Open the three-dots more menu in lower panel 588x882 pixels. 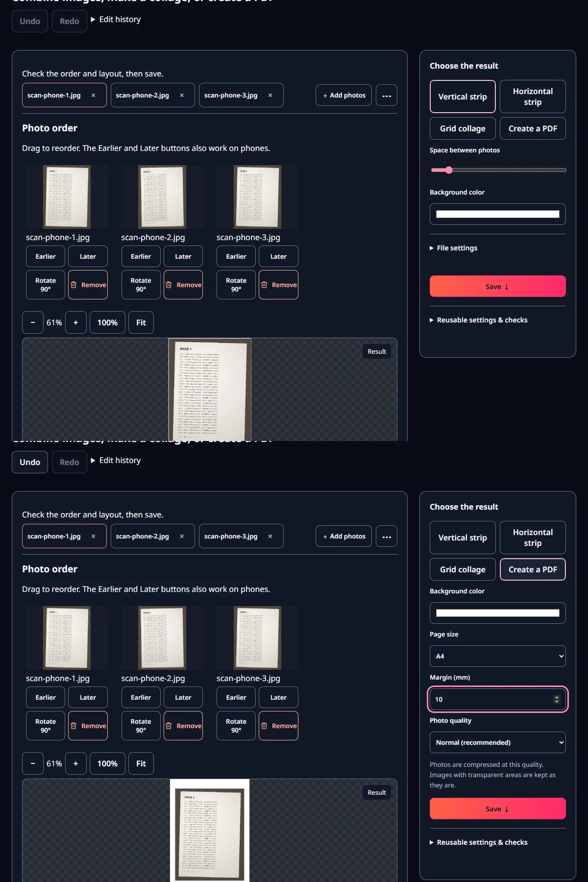(387, 537)
